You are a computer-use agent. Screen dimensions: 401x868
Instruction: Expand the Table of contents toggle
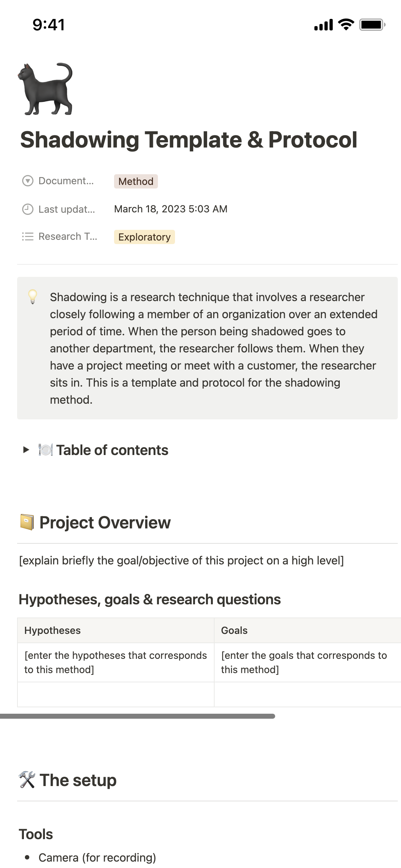click(x=26, y=450)
